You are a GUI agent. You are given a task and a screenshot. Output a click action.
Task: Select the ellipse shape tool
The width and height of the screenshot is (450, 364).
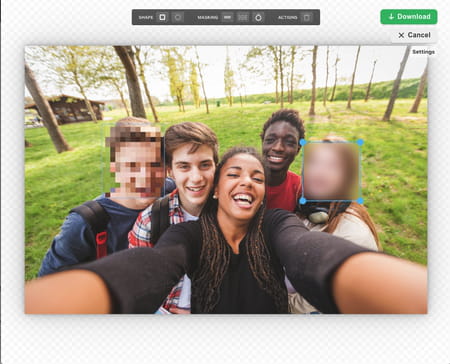178,17
